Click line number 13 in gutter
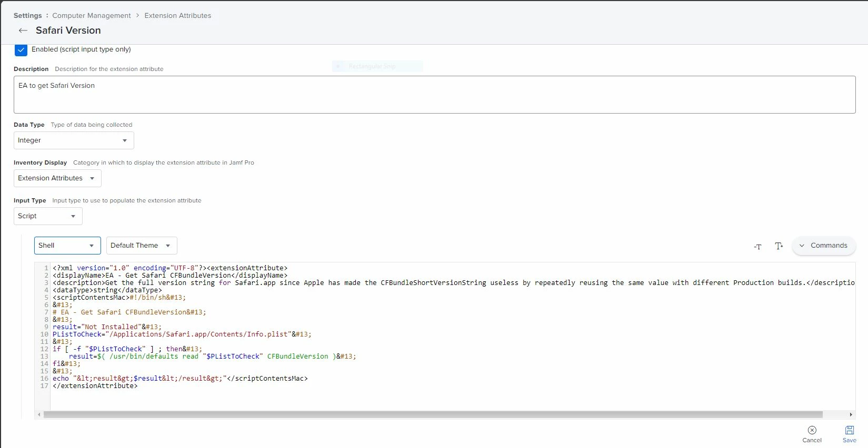This screenshot has width=868, height=448. point(44,357)
